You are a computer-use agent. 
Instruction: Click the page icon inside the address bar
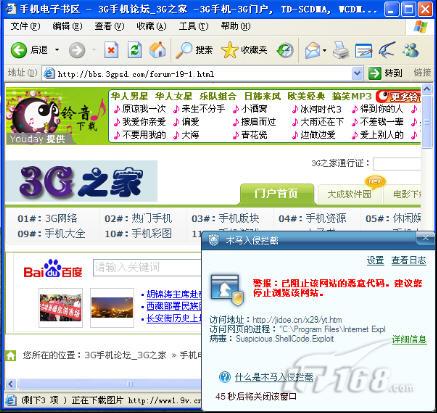pyautogui.click(x=49, y=73)
